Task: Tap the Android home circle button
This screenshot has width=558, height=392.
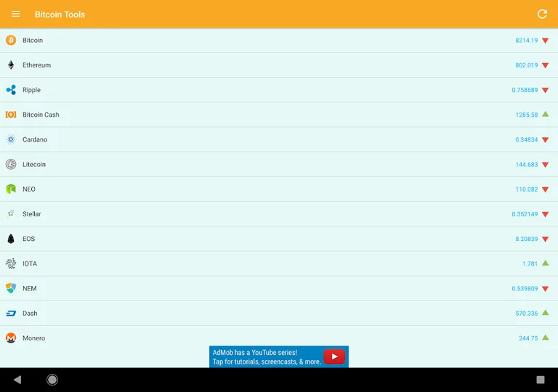Action: 52,380
